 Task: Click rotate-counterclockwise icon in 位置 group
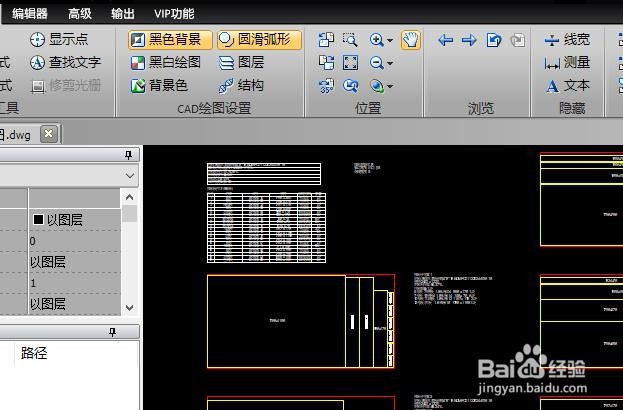326,40
